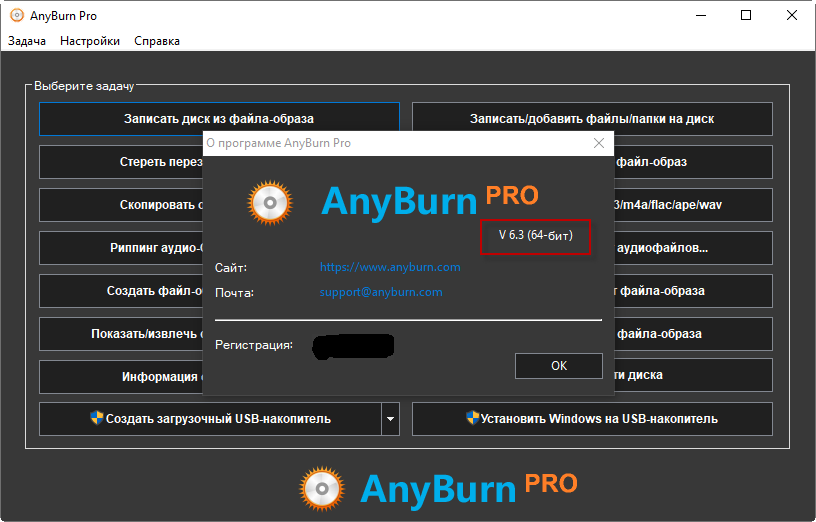This screenshot has height=522, width=816.
Task: Open the Задача menu
Action: coord(27,41)
